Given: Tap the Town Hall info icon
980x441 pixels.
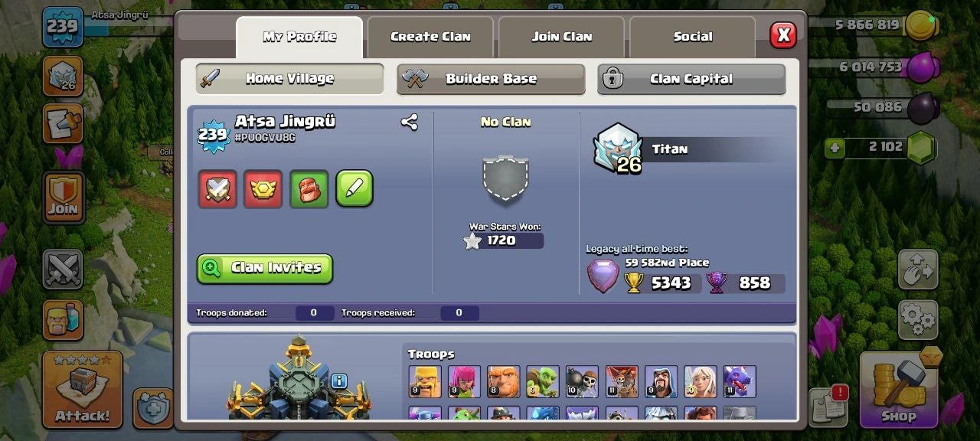Looking at the screenshot, I should (339, 381).
